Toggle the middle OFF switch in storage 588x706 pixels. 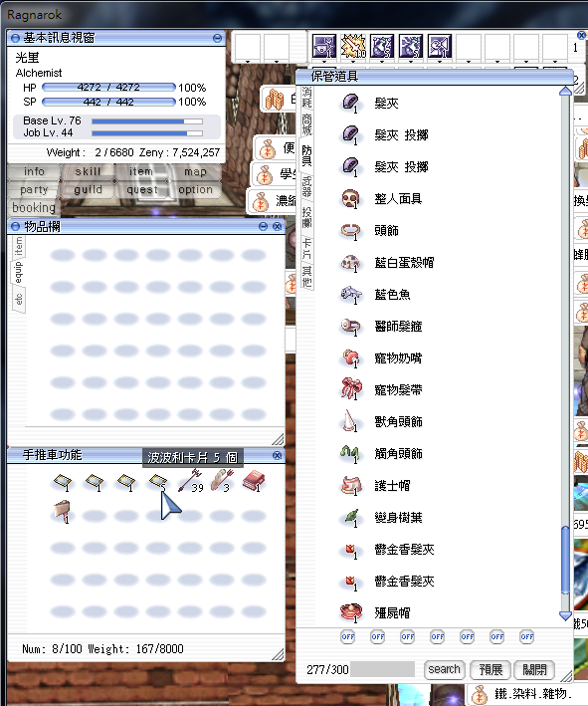click(x=438, y=636)
